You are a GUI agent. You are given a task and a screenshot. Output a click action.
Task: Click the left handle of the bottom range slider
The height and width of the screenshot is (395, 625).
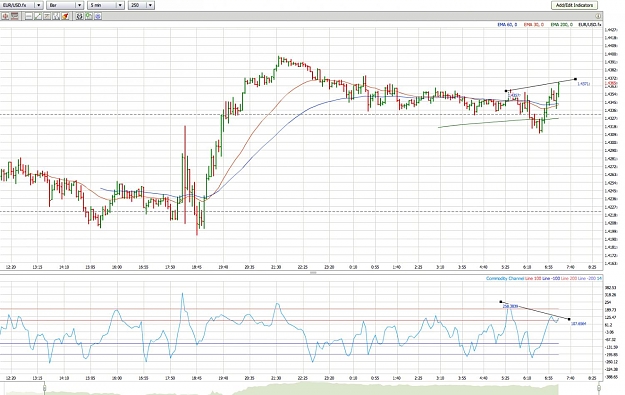coord(44,388)
